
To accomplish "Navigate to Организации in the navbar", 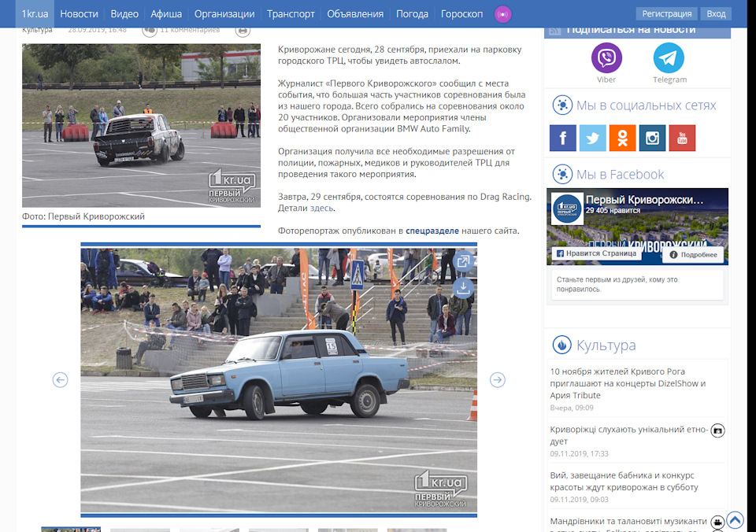I will click(x=224, y=14).
